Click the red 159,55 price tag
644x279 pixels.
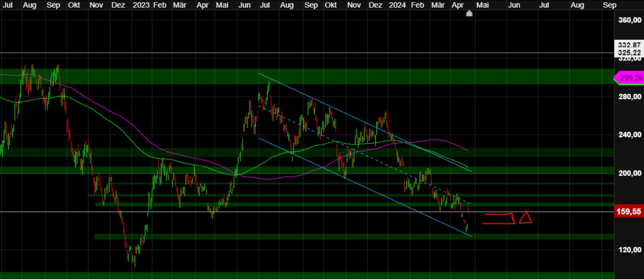tap(629, 211)
